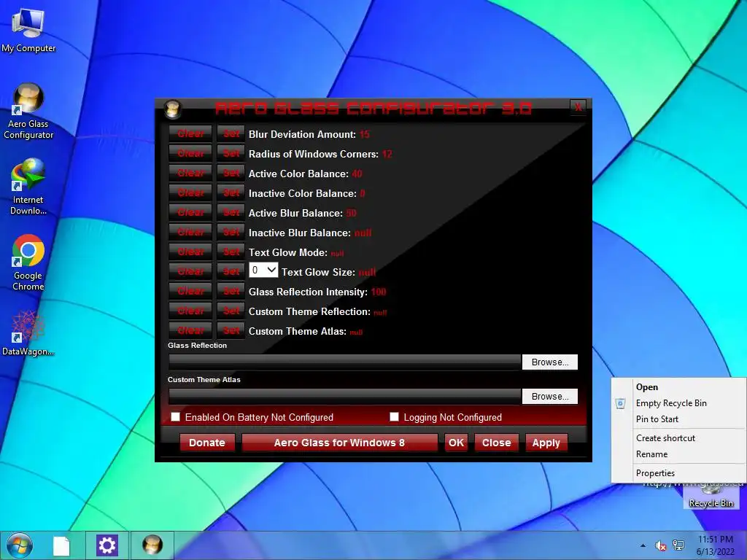Open Google Chrome desktop shortcut

point(28,262)
